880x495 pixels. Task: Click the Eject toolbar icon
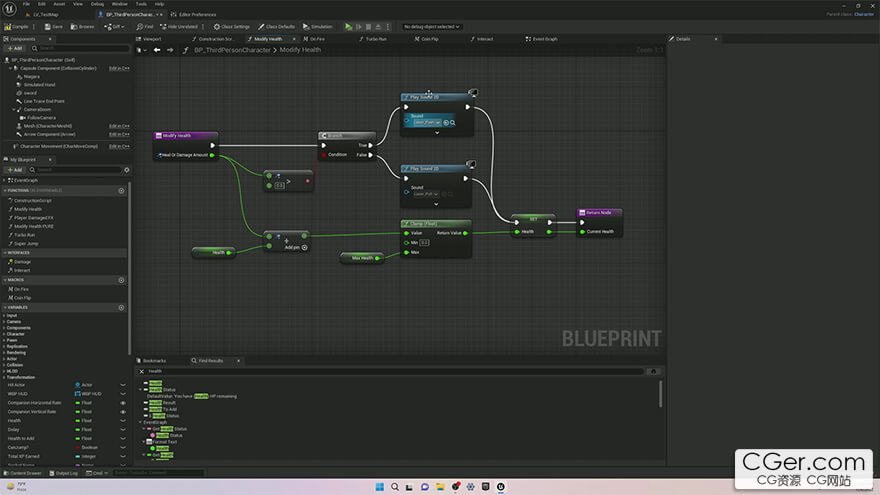(x=378, y=26)
